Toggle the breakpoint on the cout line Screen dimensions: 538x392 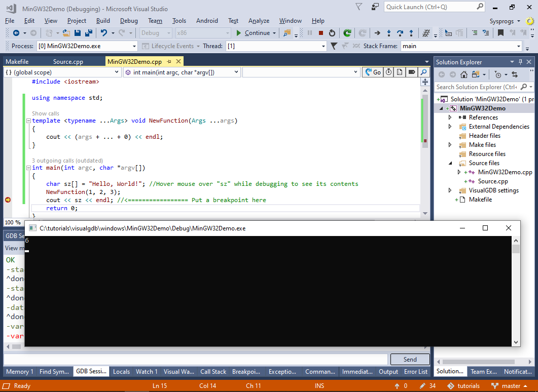tap(8, 200)
